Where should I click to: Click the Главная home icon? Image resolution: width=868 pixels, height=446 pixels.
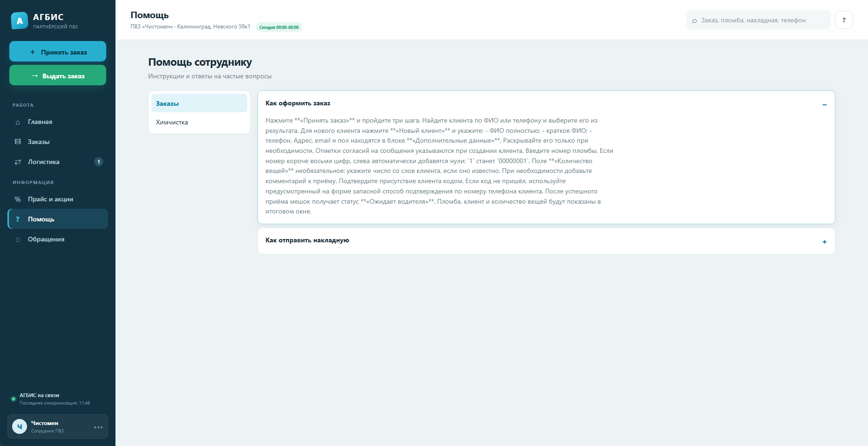(18, 122)
